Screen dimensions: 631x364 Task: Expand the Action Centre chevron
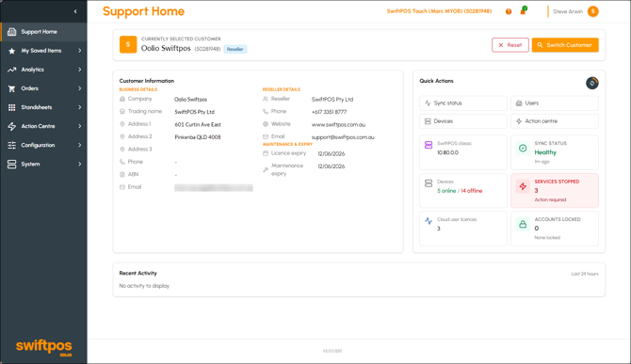pyautogui.click(x=80, y=126)
